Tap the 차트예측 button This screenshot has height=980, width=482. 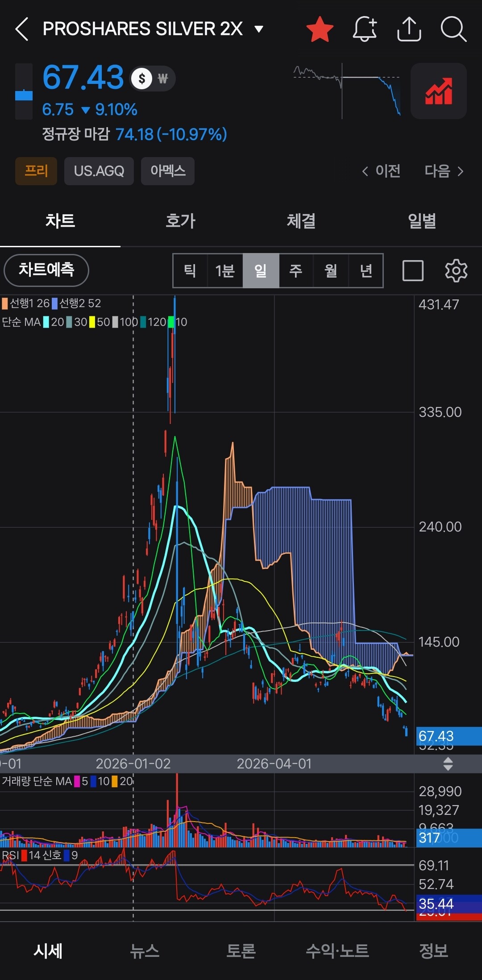46,270
